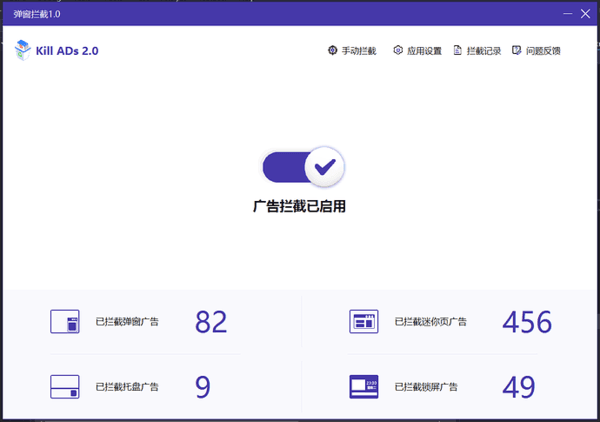Click the feedback icon for 问题反馈

coord(516,51)
